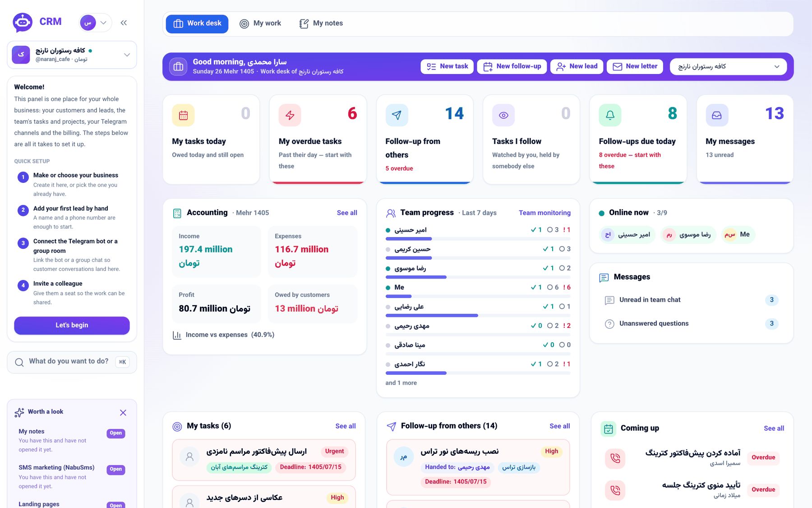Click the eye icon on Tasks I follow
812x508 pixels.
click(x=503, y=115)
